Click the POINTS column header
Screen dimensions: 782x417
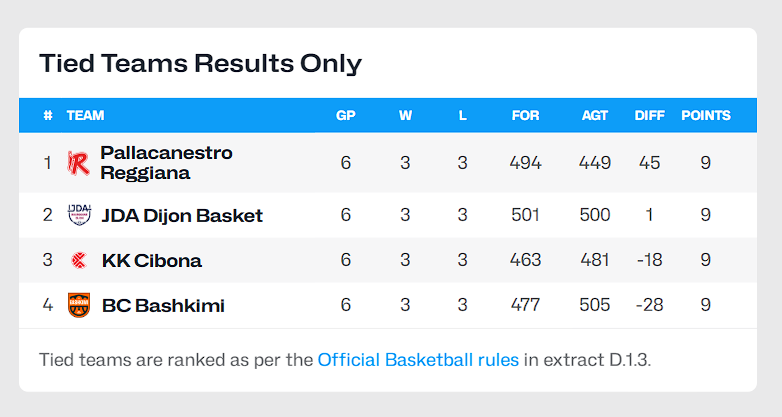(706, 115)
